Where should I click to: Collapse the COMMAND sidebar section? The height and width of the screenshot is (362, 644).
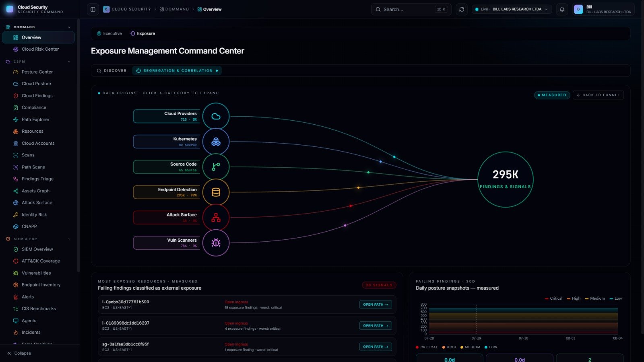click(69, 27)
